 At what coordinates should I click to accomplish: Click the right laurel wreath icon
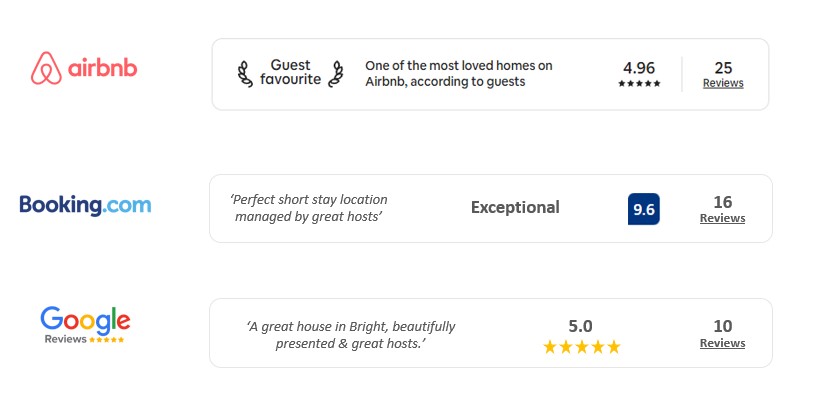pyautogui.click(x=336, y=74)
